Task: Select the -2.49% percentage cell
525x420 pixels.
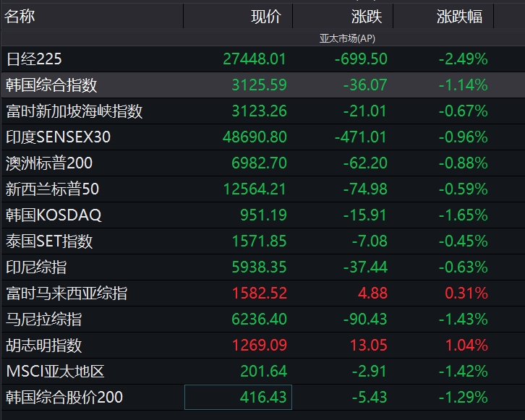Action: (463, 59)
